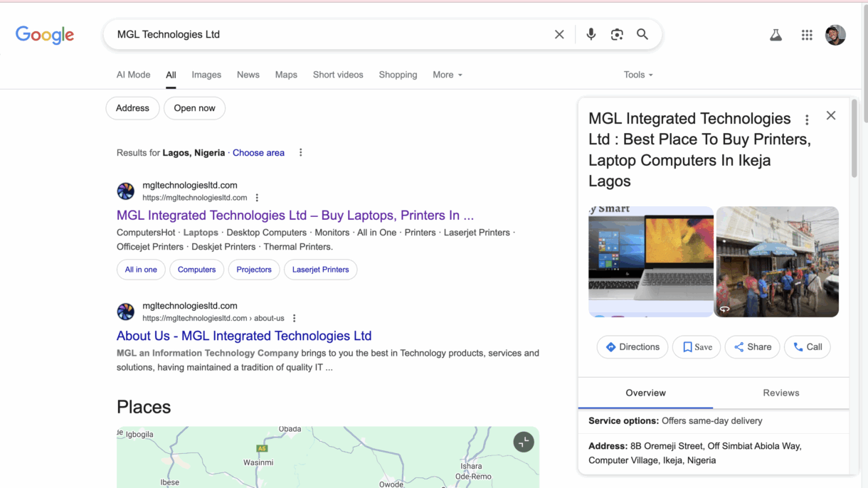Click the Choose area link
This screenshot has height=488, width=868.
[258, 153]
